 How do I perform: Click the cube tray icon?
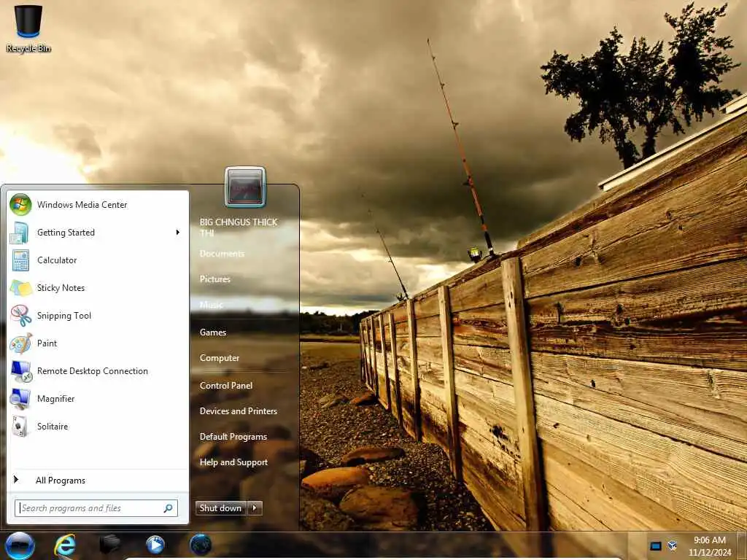click(672, 545)
